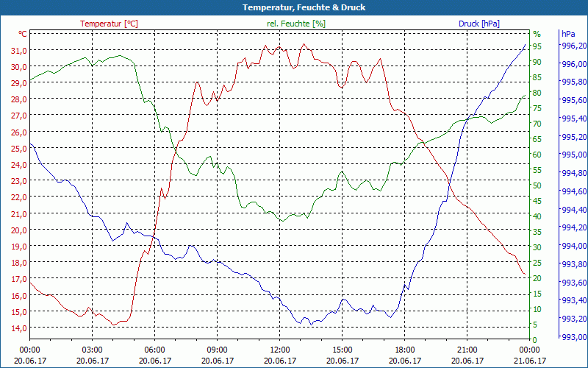Viewport: 588px width, 368px height.
Task: Click the chart title 'Temperatur, Feuchte & Druck'
Action: click(304, 7)
